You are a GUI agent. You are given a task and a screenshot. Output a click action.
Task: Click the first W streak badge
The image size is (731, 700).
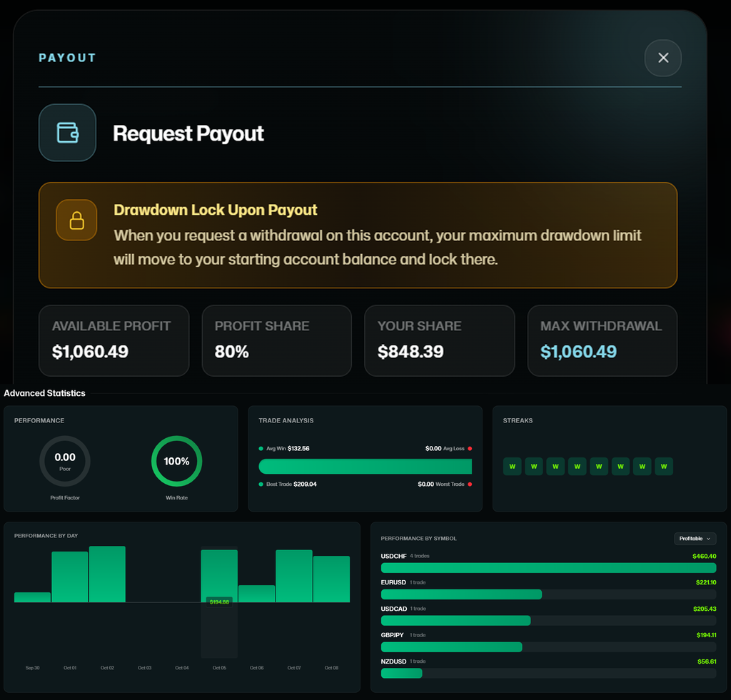[513, 467]
